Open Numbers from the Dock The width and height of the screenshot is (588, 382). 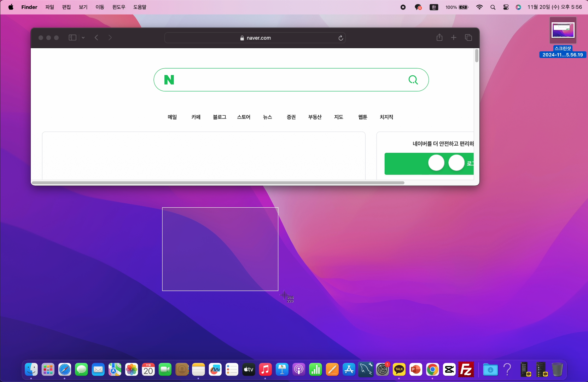point(315,370)
